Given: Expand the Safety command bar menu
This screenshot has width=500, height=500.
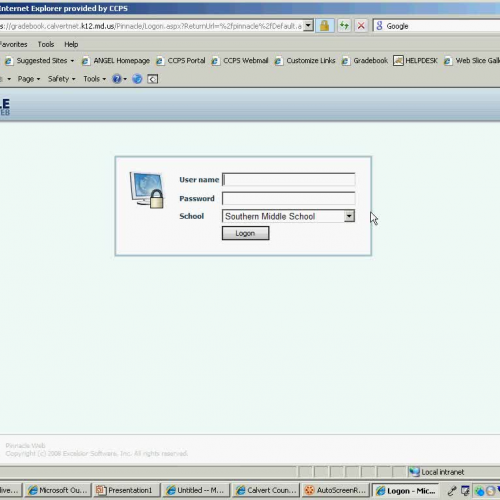Looking at the screenshot, I should [x=61, y=79].
